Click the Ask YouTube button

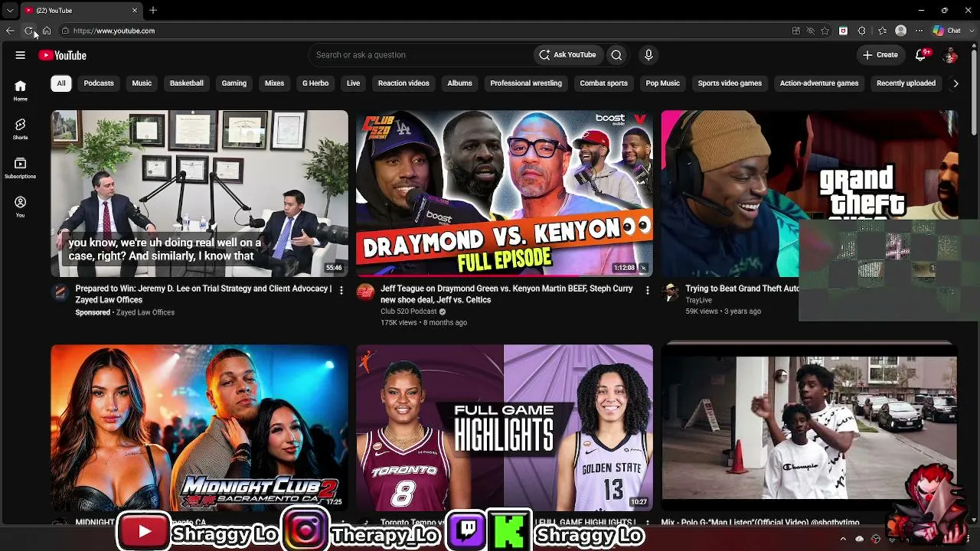coord(567,55)
